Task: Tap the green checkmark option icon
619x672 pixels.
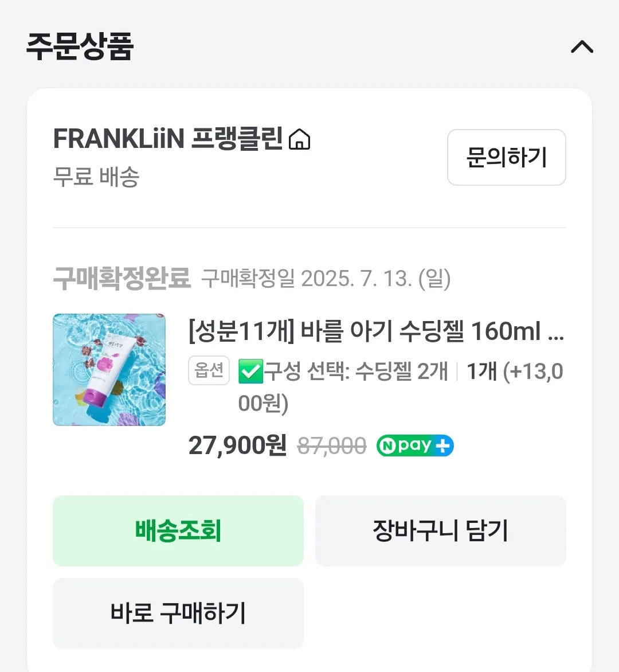Action: (x=250, y=372)
